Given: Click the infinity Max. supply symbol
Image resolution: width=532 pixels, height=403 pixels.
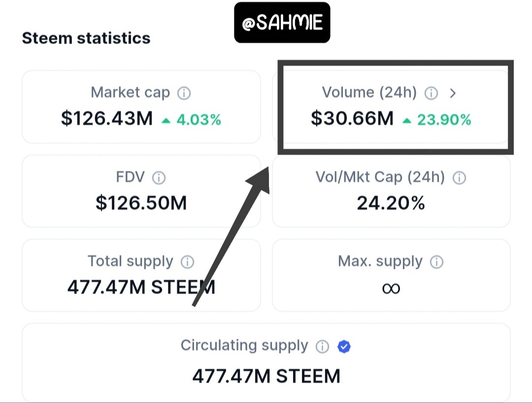Looking at the screenshot, I should coord(391,288).
